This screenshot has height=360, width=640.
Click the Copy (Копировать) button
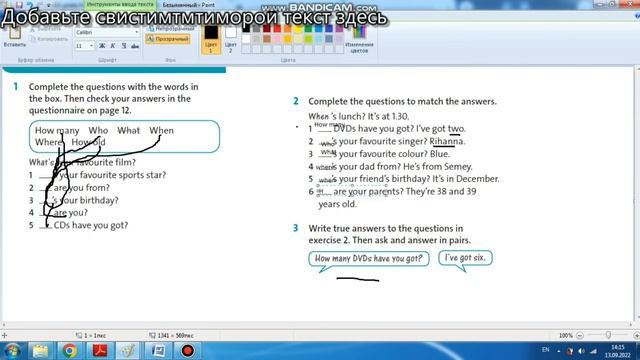pyautogui.click(x=49, y=39)
